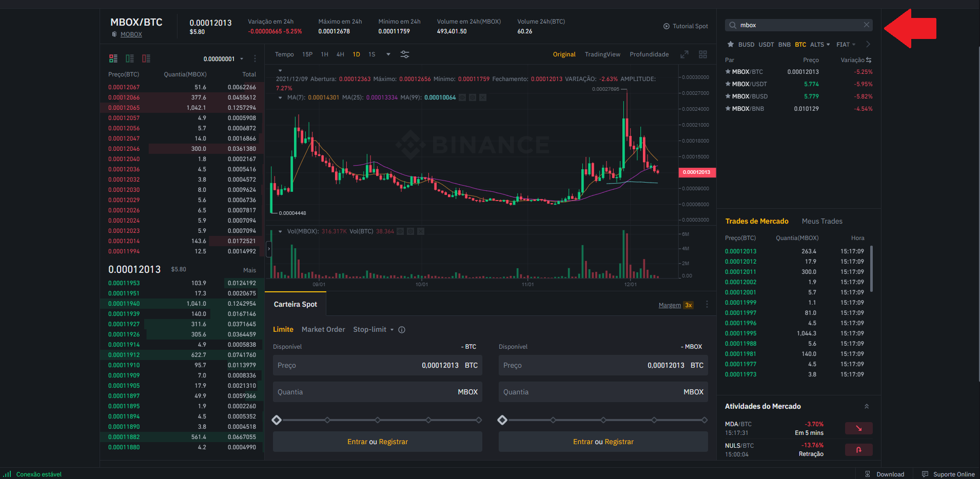Show buy orders only view icon

pos(130,58)
